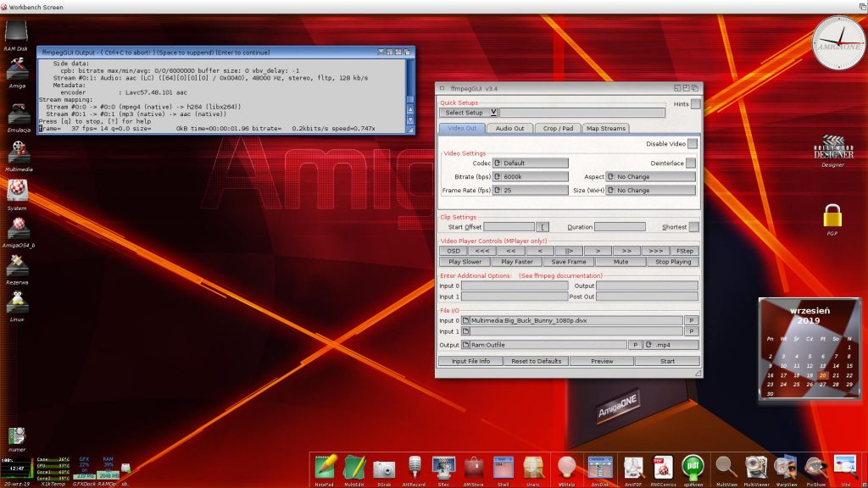Open MultiViewer dock icon

pyautogui.click(x=755, y=468)
